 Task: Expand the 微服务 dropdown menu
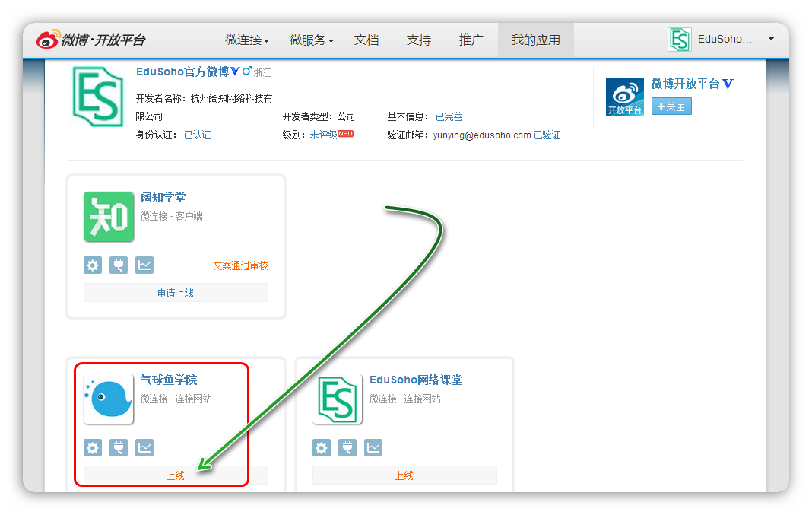pyautogui.click(x=312, y=40)
